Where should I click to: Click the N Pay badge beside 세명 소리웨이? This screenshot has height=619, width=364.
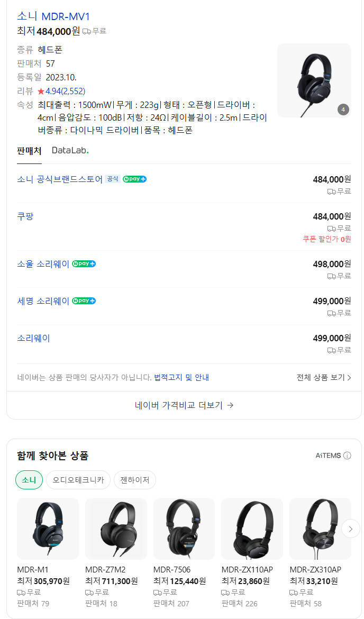(84, 301)
